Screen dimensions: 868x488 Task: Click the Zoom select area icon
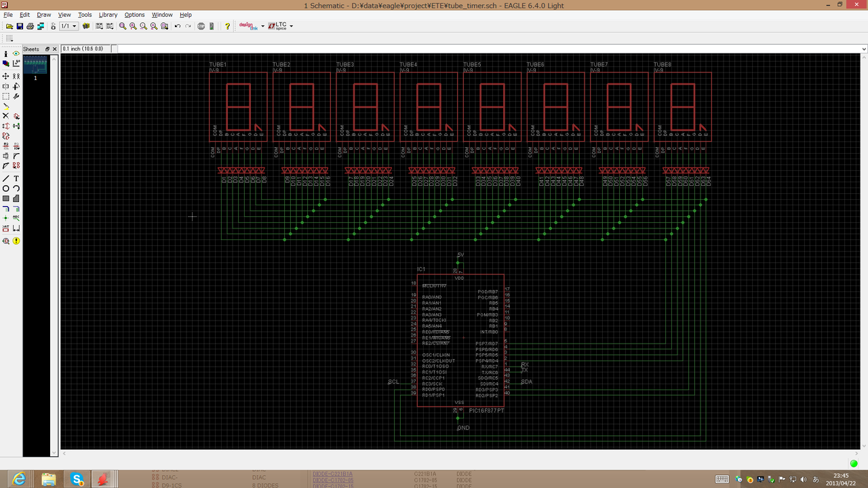pyautogui.click(x=164, y=26)
